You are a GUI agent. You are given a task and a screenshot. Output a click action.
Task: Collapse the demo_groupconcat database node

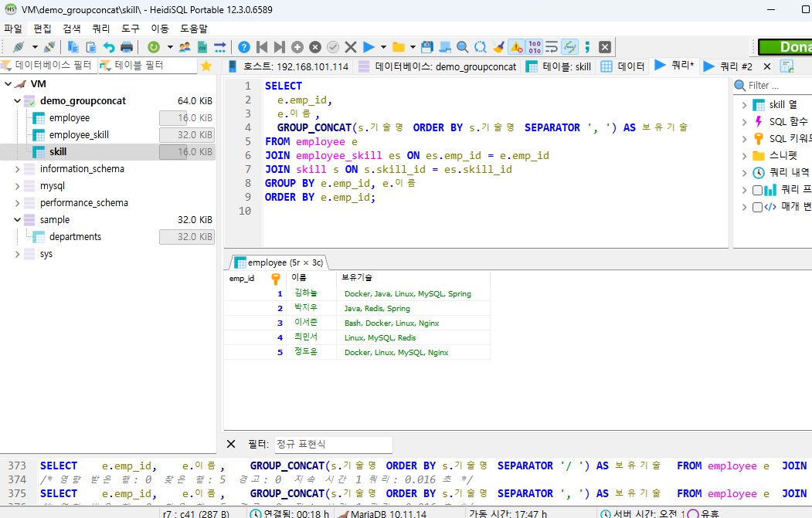coord(17,101)
